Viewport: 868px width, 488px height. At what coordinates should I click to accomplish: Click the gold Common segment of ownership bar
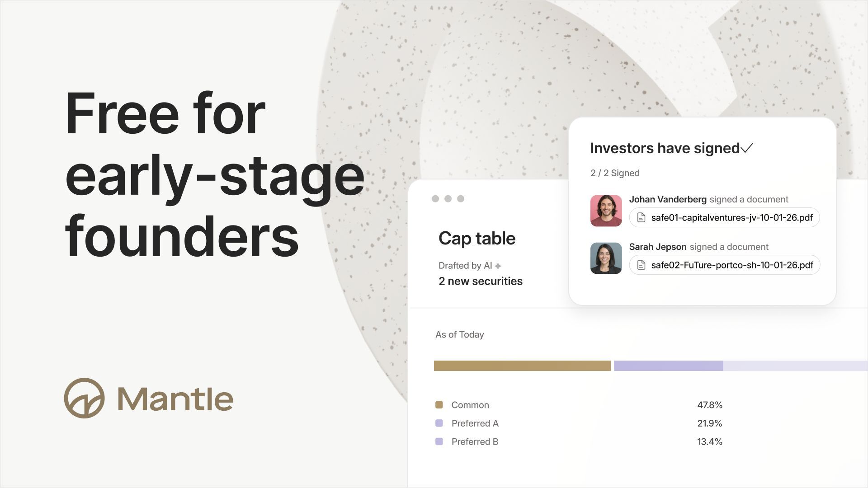pos(522,366)
